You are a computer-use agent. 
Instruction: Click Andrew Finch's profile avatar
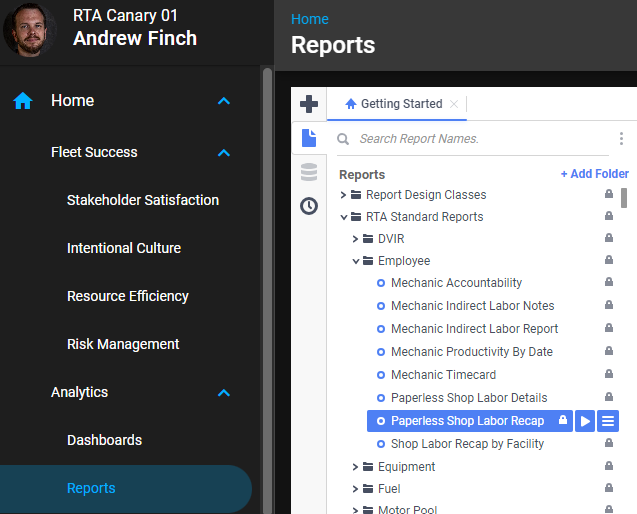[30, 29]
